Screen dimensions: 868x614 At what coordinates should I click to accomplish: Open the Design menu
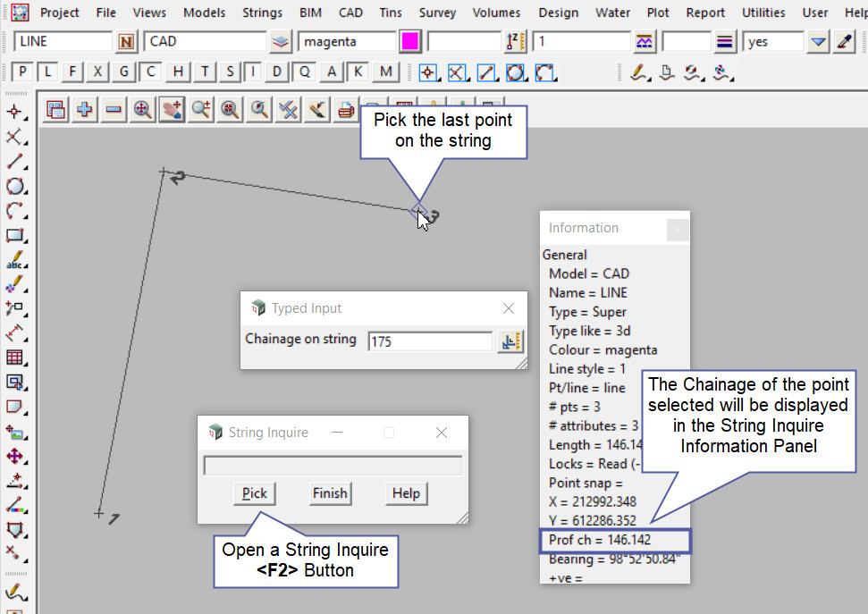[x=559, y=13]
